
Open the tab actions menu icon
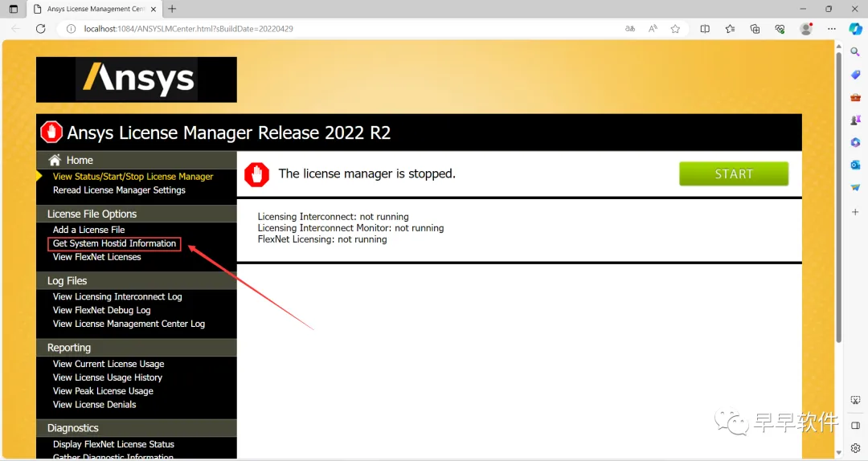click(14, 9)
